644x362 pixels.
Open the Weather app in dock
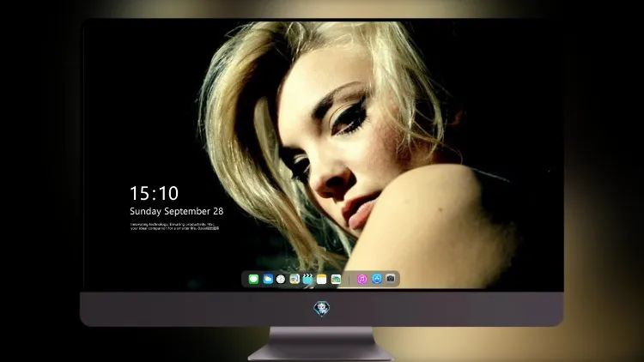[x=267, y=279]
